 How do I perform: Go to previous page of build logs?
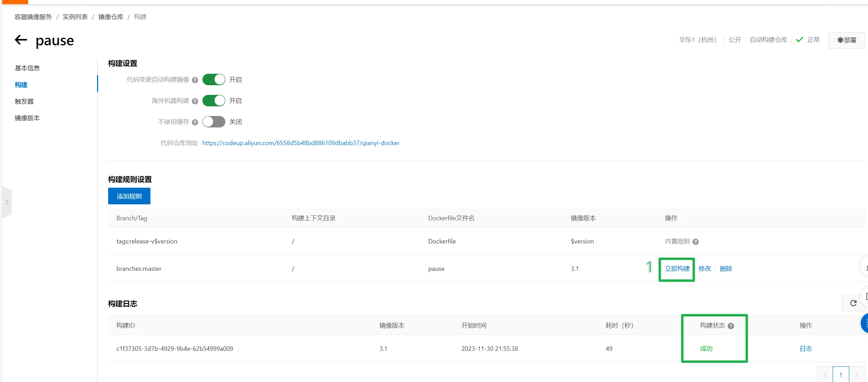pos(825,375)
